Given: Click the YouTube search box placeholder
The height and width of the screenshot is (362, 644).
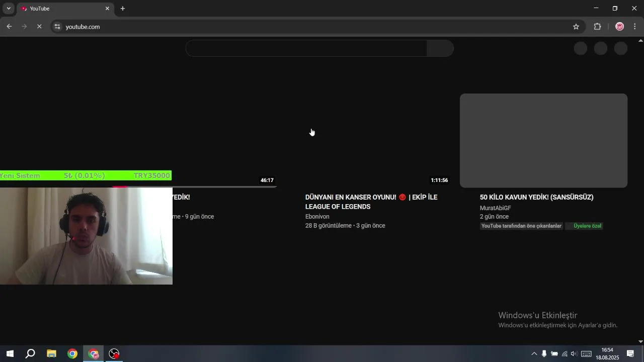Looking at the screenshot, I should point(306,48).
